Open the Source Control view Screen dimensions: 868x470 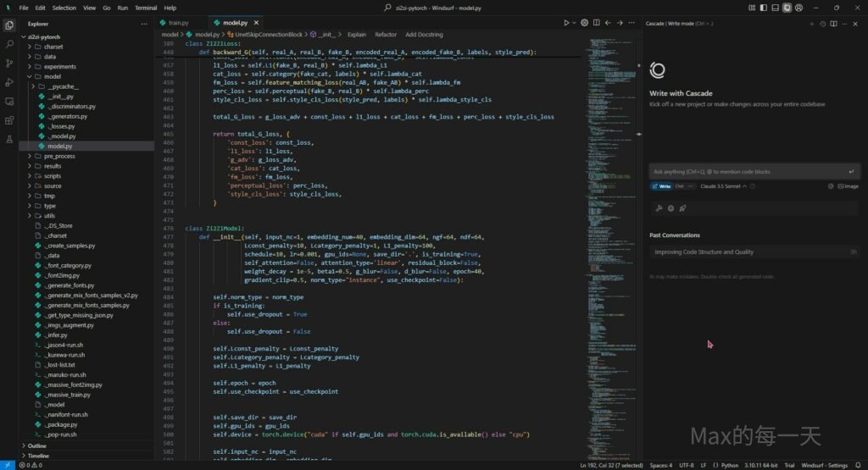click(x=9, y=64)
